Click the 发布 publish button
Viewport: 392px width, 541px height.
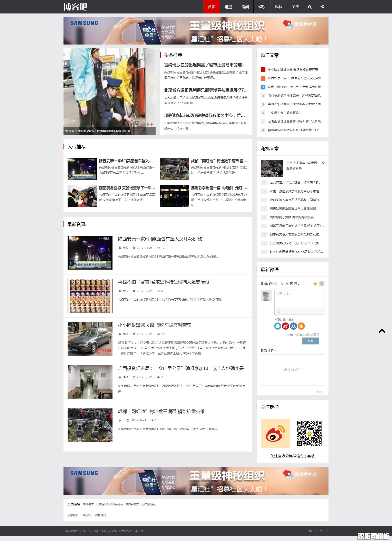pyautogui.click(x=311, y=341)
